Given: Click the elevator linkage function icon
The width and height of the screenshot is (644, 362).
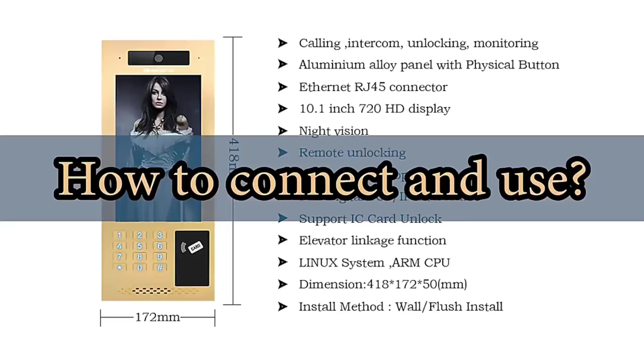Looking at the screenshot, I should click(x=284, y=240).
